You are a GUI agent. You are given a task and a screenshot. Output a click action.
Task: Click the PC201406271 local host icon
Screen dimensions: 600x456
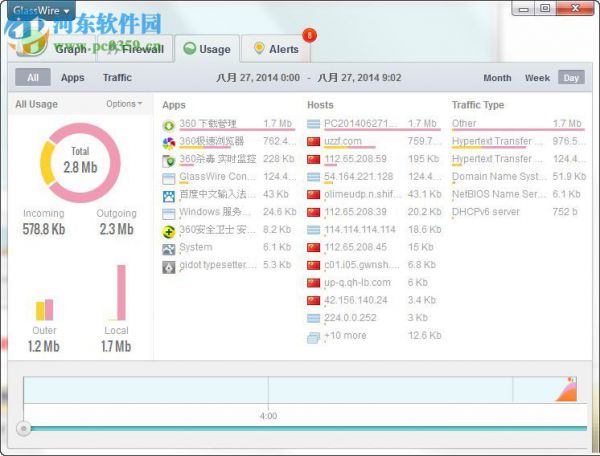click(x=313, y=124)
